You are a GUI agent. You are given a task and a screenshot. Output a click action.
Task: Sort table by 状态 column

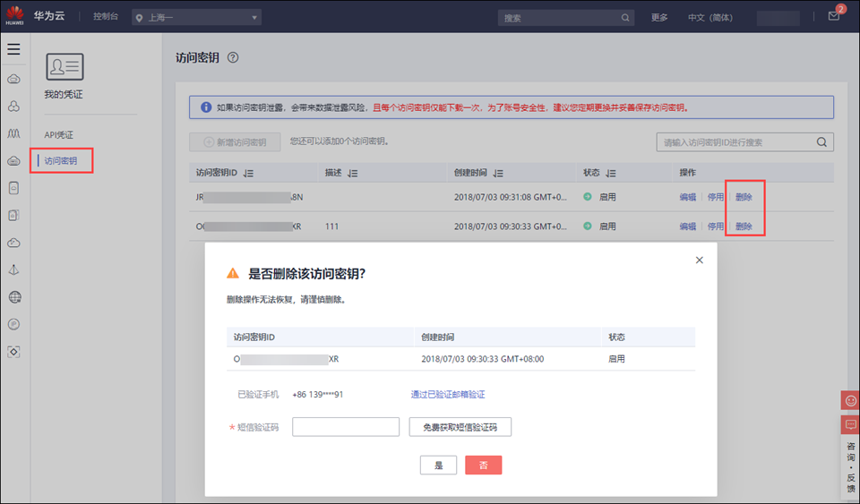tap(611, 173)
